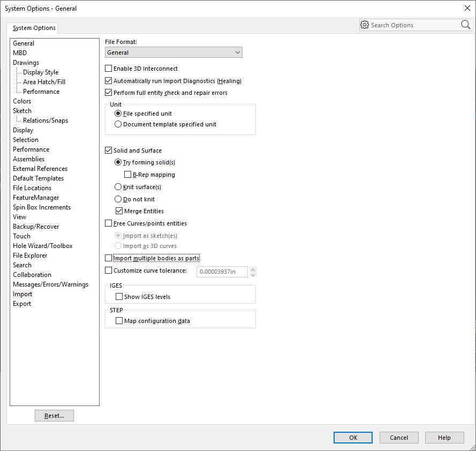Select Default Templates category
This screenshot has width=476, height=451.
tap(38, 178)
